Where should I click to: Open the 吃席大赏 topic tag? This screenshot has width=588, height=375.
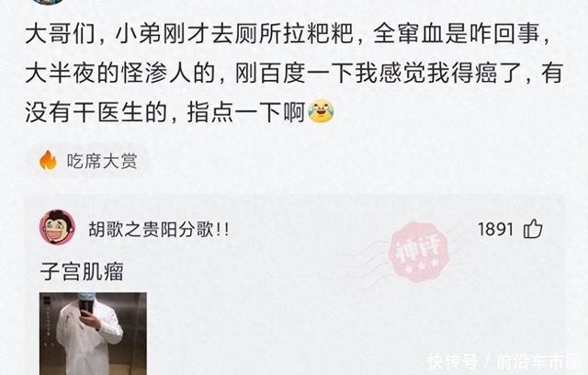point(88,161)
